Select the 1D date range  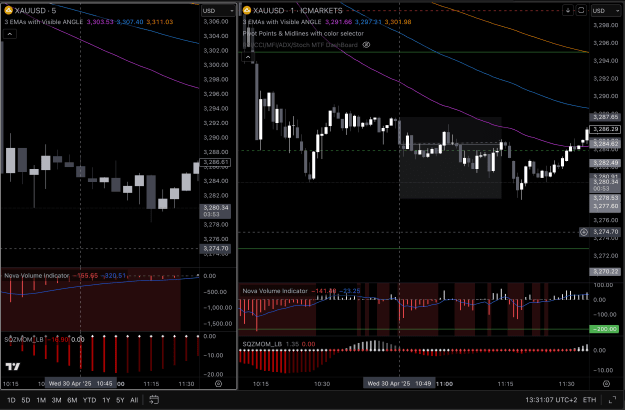click(11, 400)
